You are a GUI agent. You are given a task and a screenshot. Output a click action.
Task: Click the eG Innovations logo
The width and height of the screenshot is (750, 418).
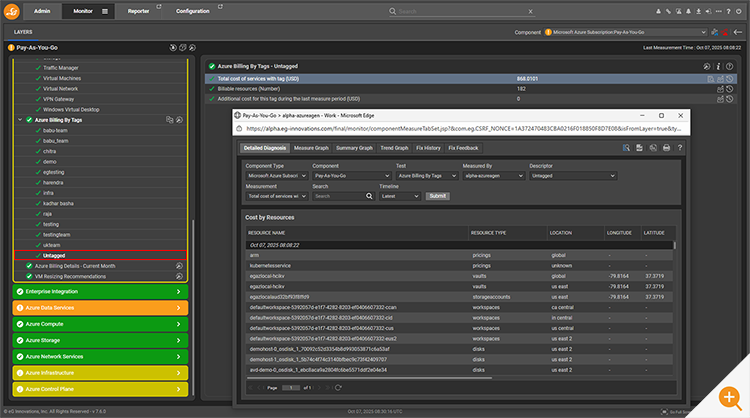coord(11,11)
